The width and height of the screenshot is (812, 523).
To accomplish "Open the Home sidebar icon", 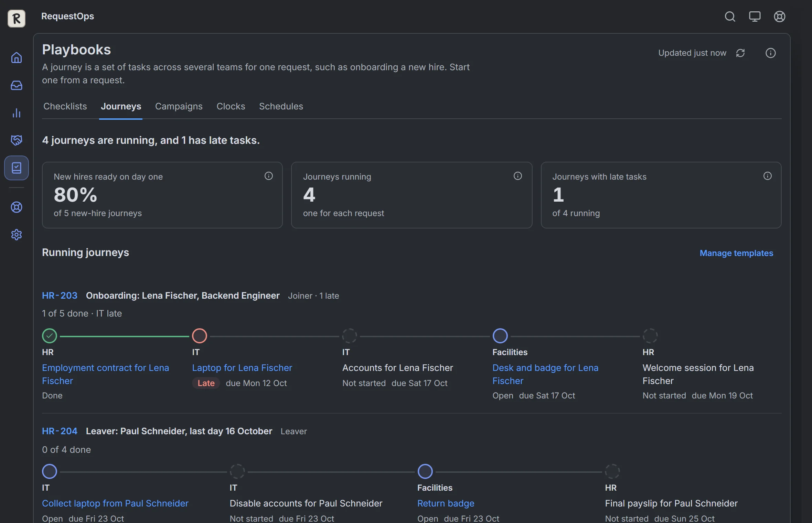I will (17, 57).
